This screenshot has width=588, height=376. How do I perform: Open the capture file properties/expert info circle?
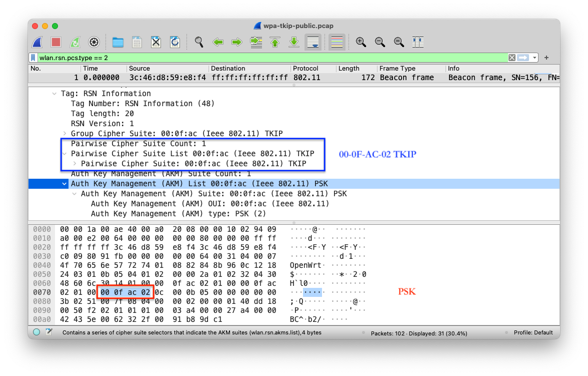pos(36,332)
